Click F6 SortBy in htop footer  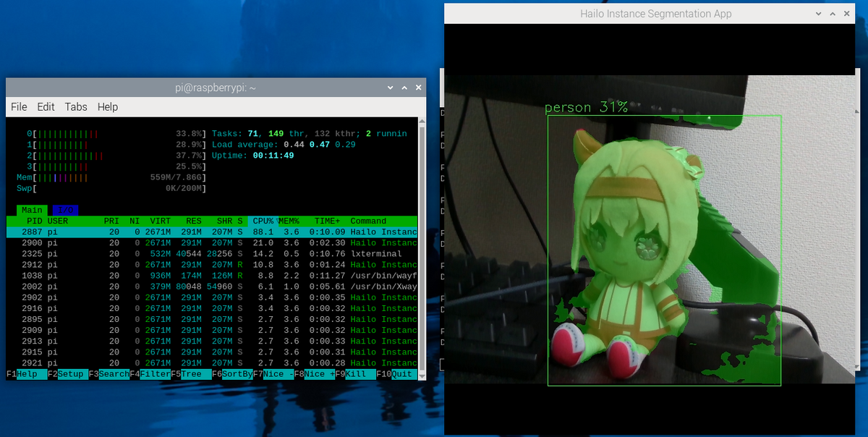tap(232, 374)
